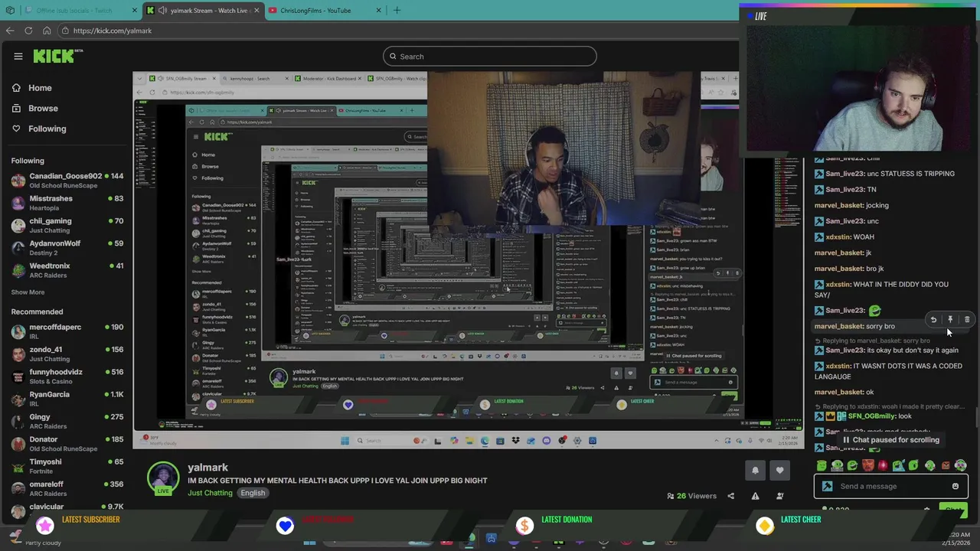Open a new browser tab with the plus
The width and height of the screenshot is (980, 551).
click(x=397, y=11)
